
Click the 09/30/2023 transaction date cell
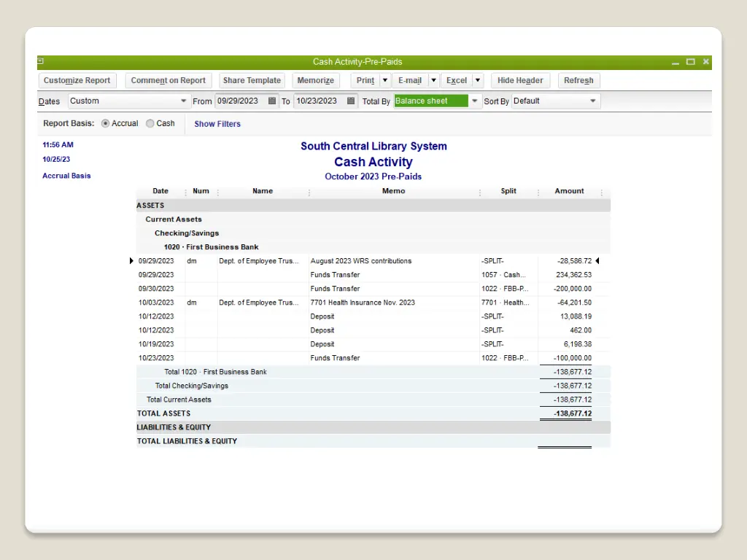[156, 289]
